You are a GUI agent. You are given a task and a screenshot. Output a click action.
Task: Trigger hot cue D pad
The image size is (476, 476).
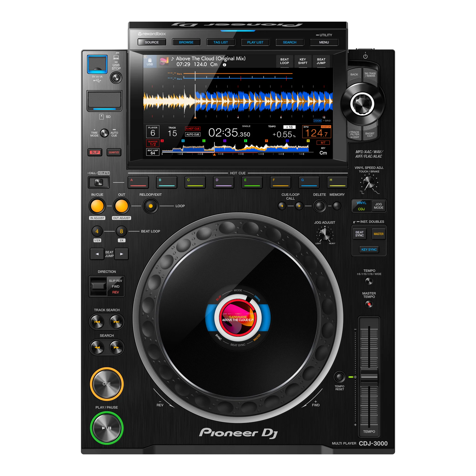click(x=224, y=182)
